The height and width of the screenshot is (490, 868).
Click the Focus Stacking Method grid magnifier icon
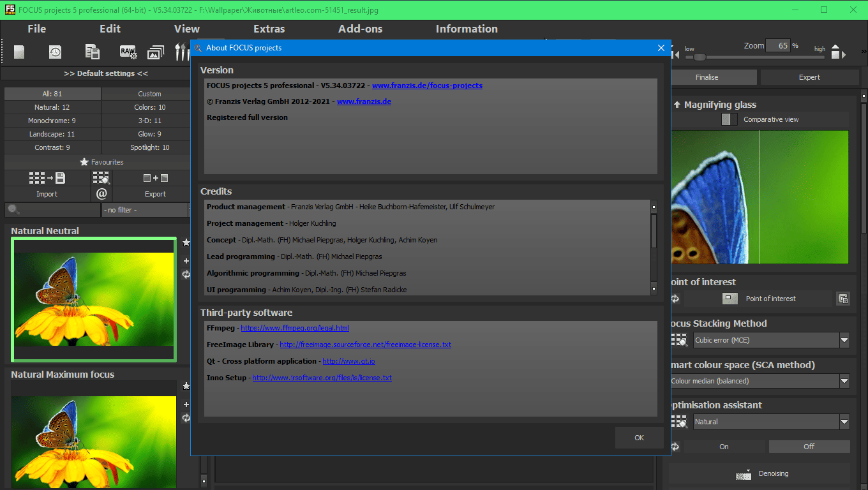tap(678, 340)
